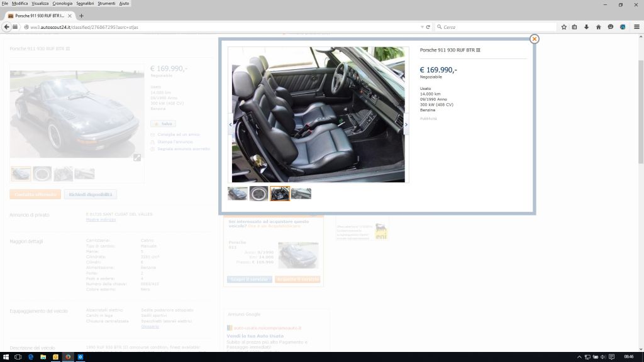This screenshot has height=362, width=644.
Task: Click the Scopri il servizio button
Action: [x=249, y=279]
